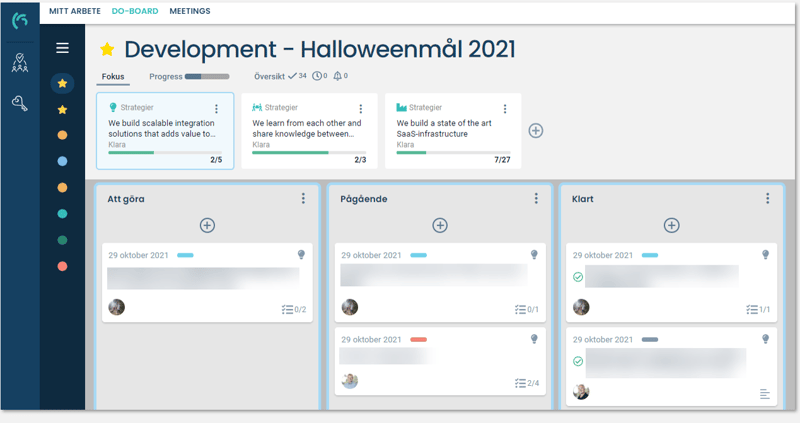Viewport: 800px width, 423px height.
Task: Open Att göra column options menu
Action: [304, 199]
